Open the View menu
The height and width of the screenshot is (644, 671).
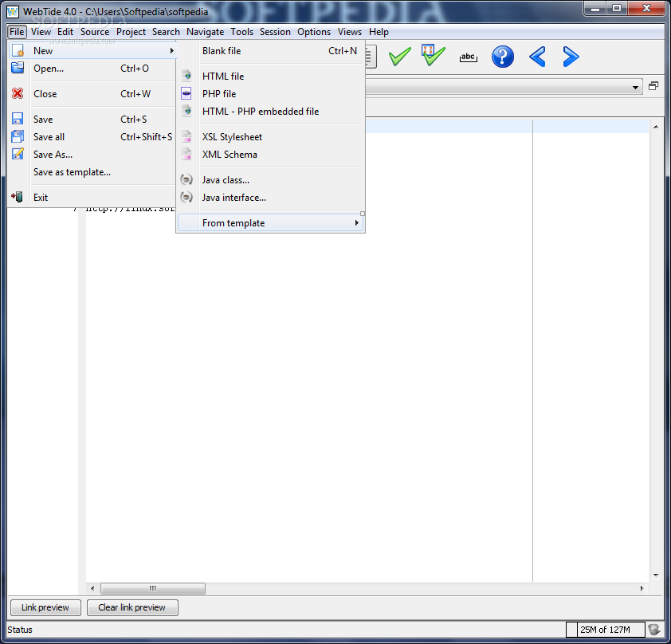(41, 32)
